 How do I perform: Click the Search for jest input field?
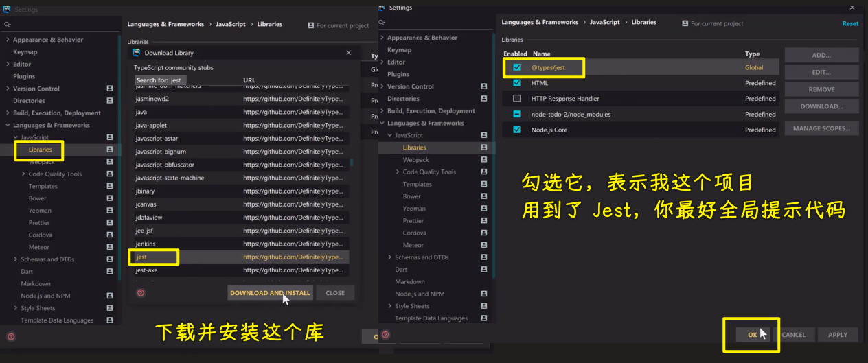(x=179, y=80)
